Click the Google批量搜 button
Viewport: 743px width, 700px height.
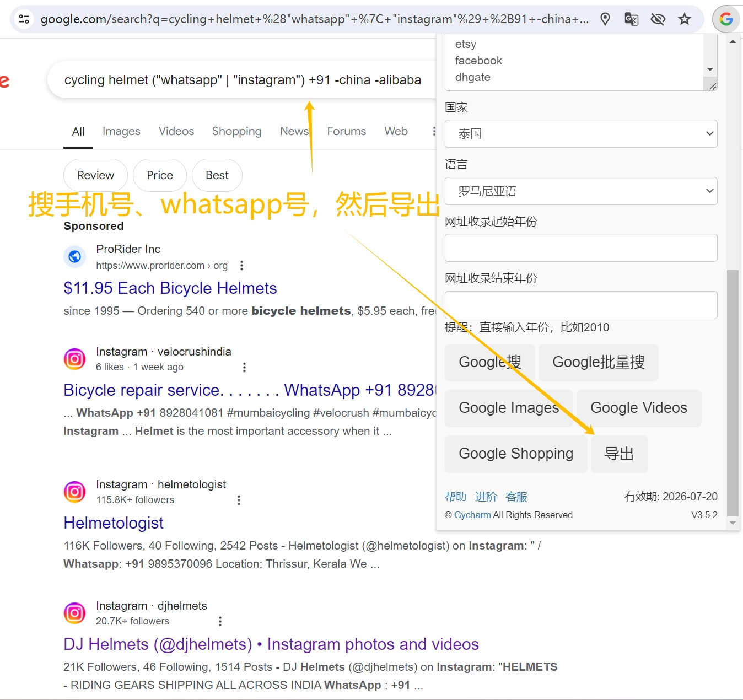[x=598, y=362]
